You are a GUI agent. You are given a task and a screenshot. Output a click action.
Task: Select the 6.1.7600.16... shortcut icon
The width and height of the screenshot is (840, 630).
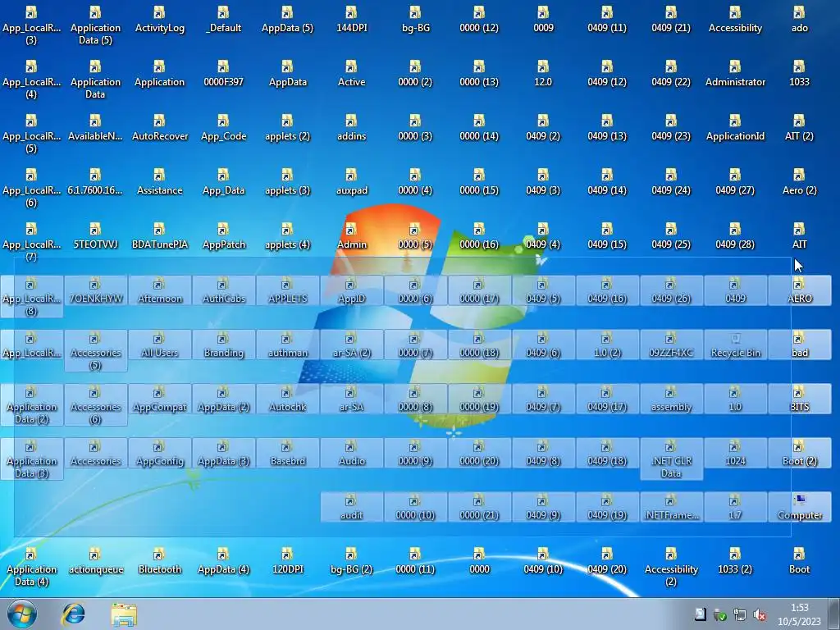pyautogui.click(x=95, y=183)
